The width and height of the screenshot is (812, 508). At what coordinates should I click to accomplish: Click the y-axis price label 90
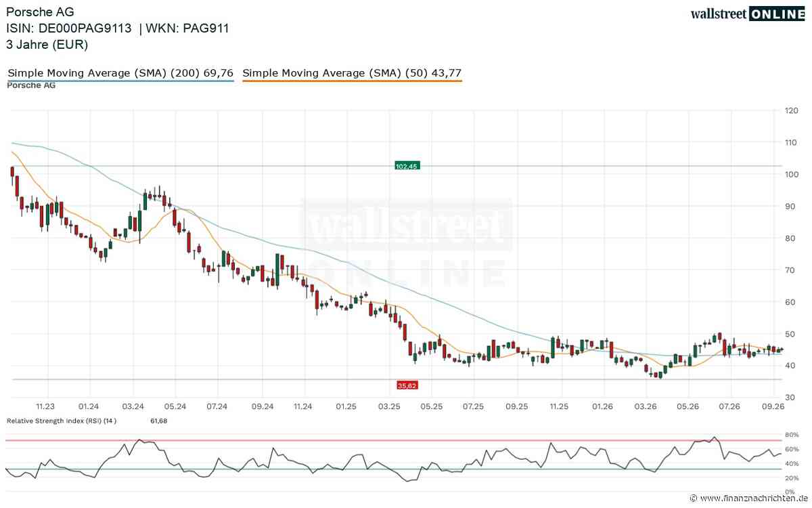point(790,206)
